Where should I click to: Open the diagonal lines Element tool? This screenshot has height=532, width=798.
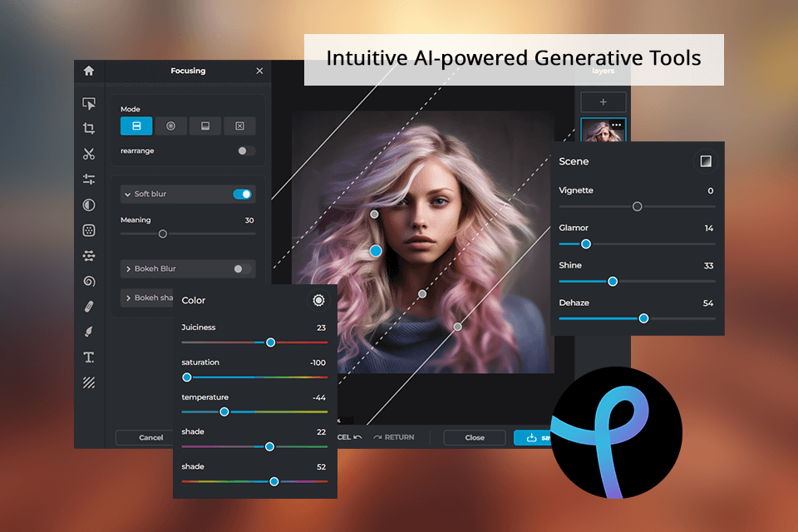point(89,383)
